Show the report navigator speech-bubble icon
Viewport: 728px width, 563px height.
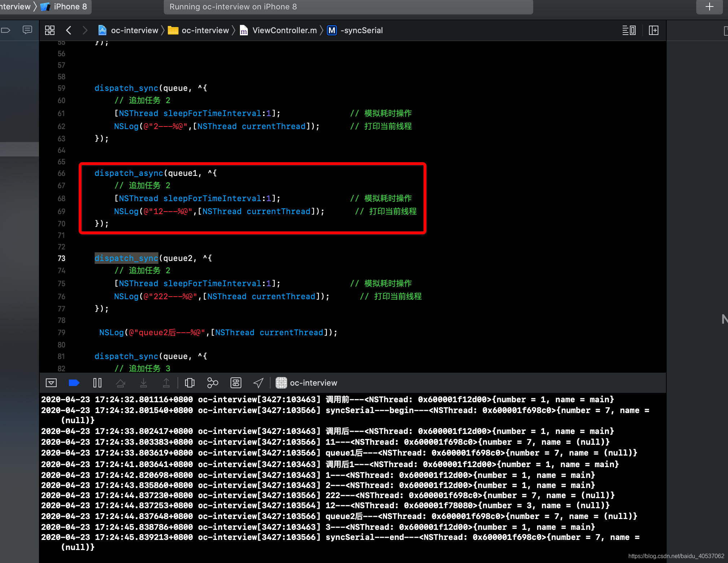pos(27,30)
